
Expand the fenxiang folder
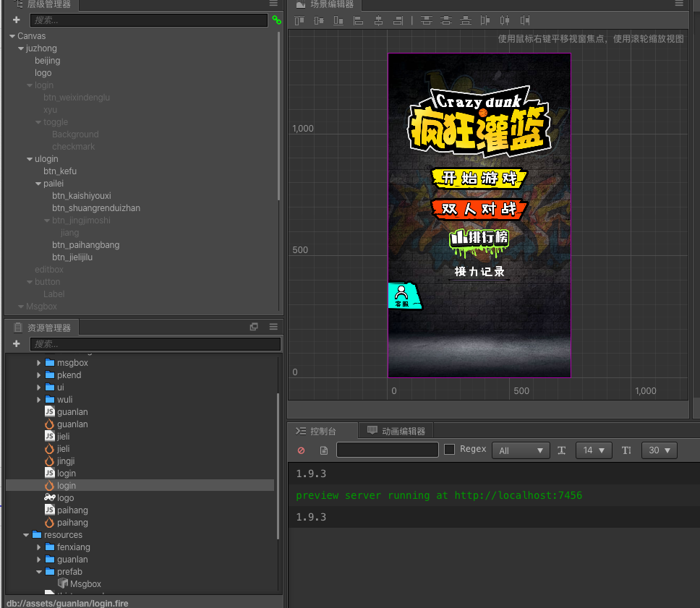tap(39, 547)
